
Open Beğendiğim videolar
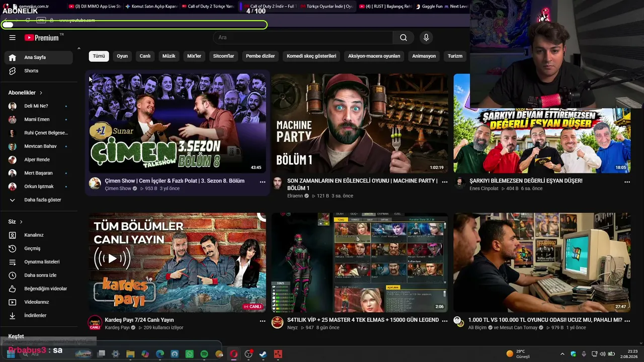(x=38, y=289)
